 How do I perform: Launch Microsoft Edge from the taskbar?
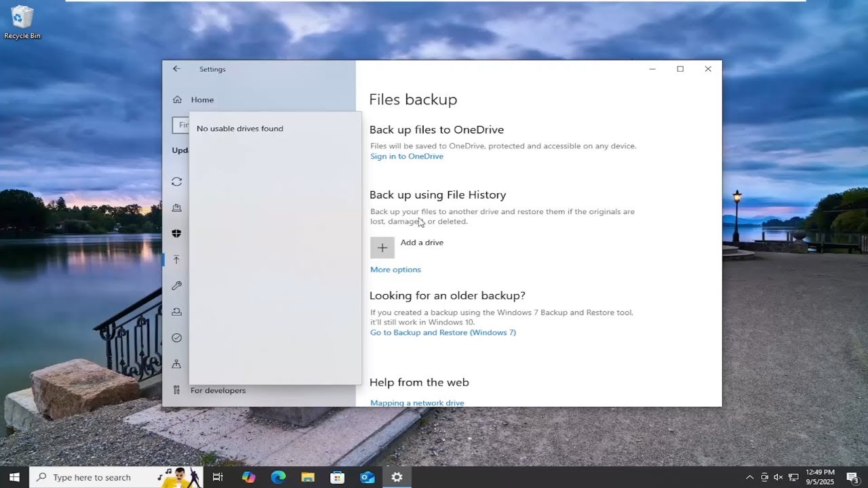click(278, 477)
